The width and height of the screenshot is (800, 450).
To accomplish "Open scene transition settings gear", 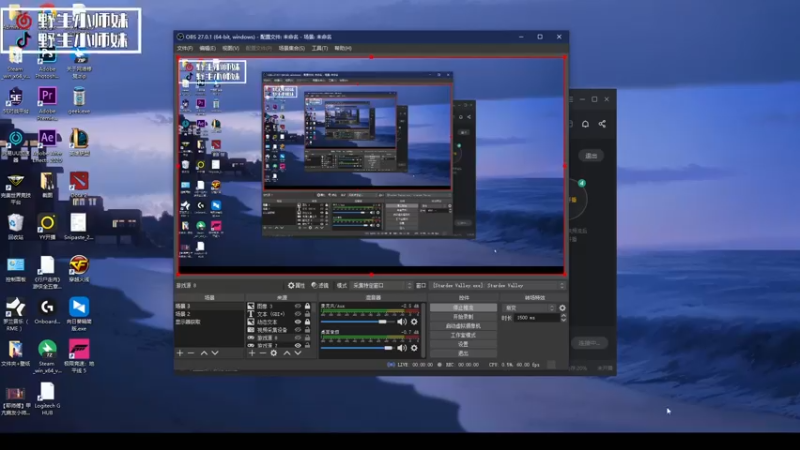I will (562, 308).
